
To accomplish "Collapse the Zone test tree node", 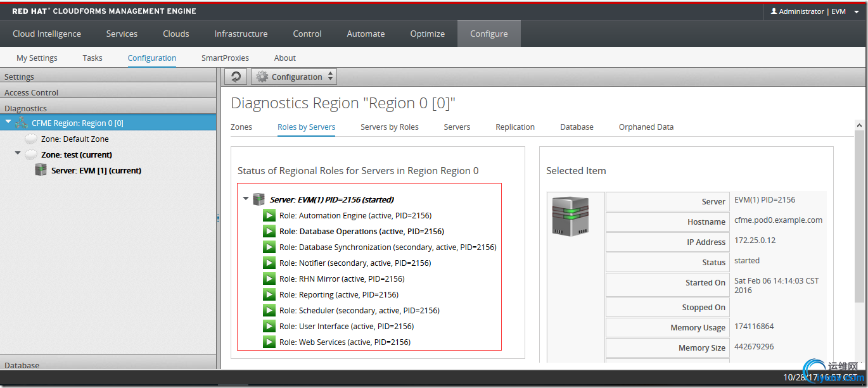I will click(x=18, y=154).
